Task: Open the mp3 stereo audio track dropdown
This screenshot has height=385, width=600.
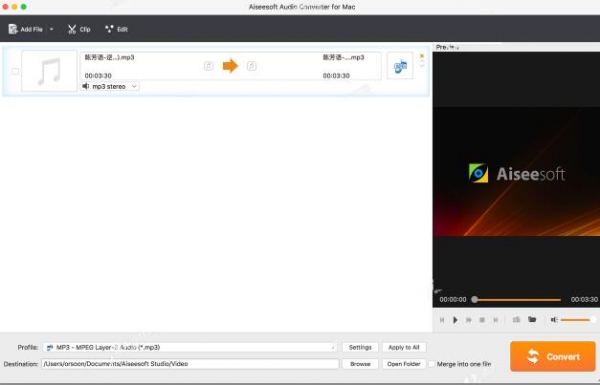Action: [110, 86]
